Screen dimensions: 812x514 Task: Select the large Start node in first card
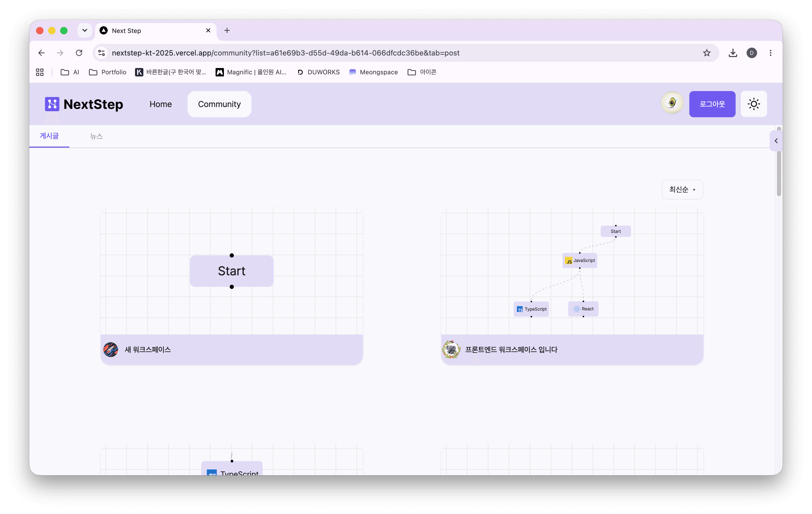232,271
